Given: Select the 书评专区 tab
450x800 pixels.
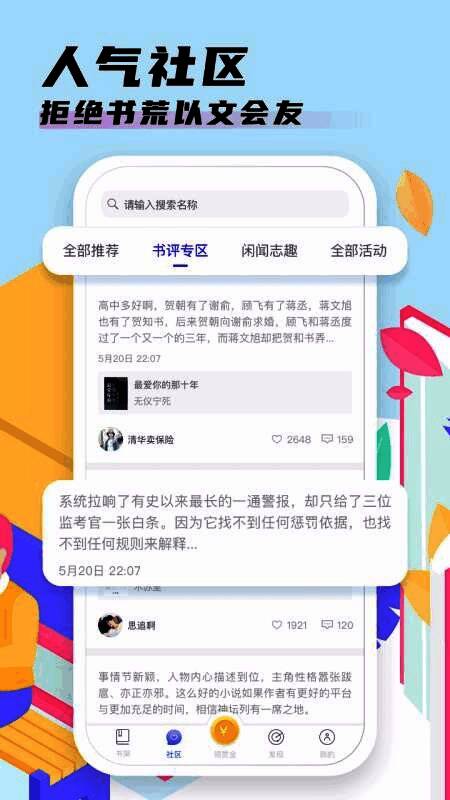Looking at the screenshot, I should 180,251.
